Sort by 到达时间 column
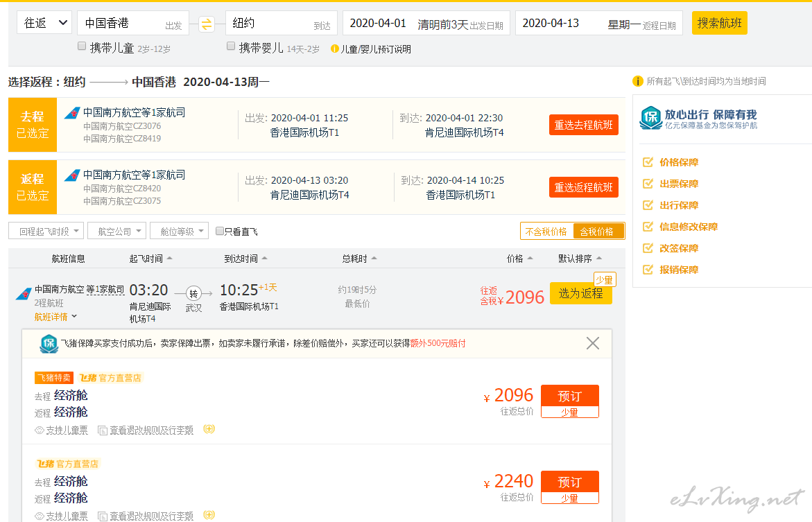This screenshot has height=522, width=812. [245, 259]
